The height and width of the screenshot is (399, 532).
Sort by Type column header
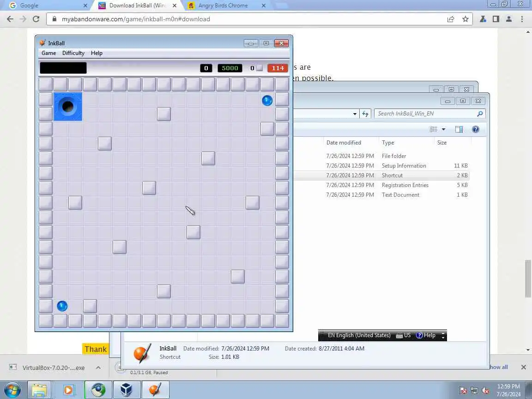pyautogui.click(x=388, y=143)
